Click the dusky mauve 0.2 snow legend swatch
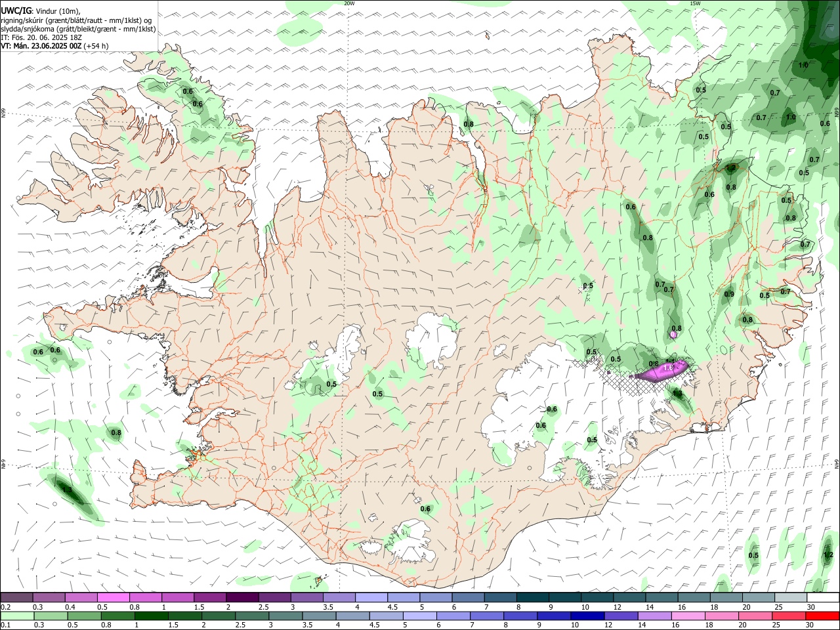Image resolution: width=840 pixels, height=630 pixels. pos(16,597)
